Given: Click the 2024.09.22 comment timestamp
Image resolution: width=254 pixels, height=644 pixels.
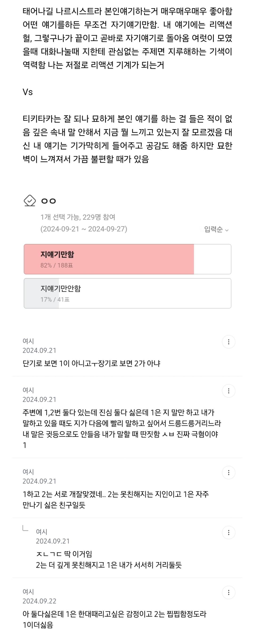Looking at the screenshot, I should coord(39,601).
